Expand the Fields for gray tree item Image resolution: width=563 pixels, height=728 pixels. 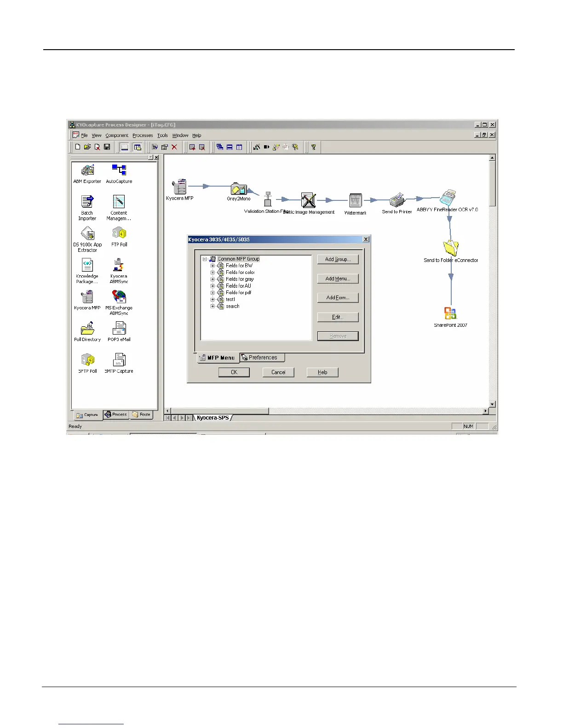[x=213, y=279]
